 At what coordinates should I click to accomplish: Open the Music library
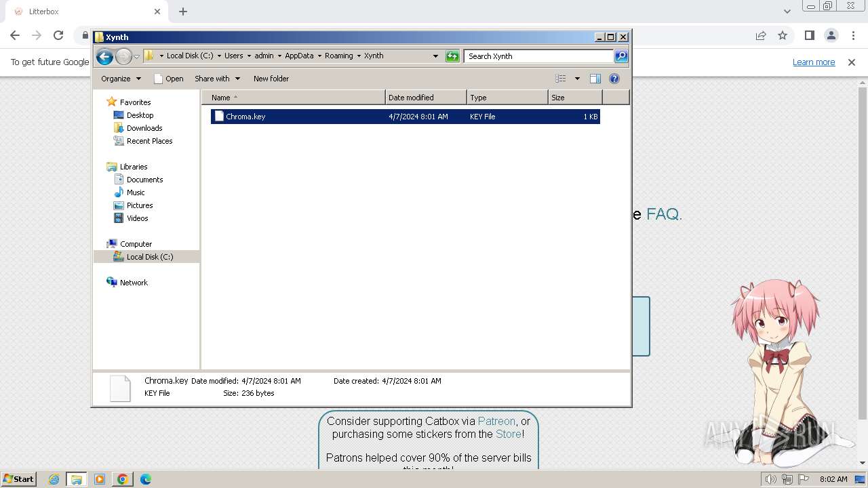pyautogui.click(x=136, y=192)
